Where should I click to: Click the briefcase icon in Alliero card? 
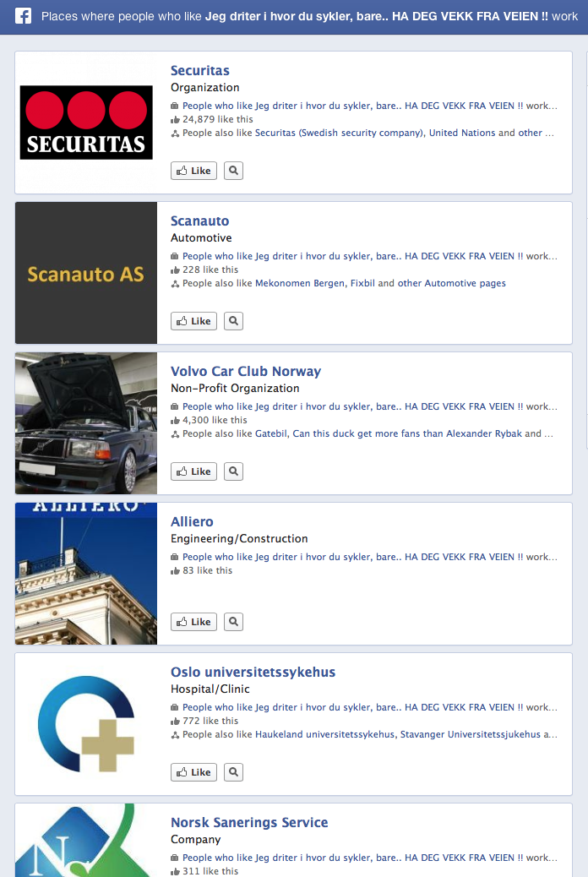tap(175, 557)
